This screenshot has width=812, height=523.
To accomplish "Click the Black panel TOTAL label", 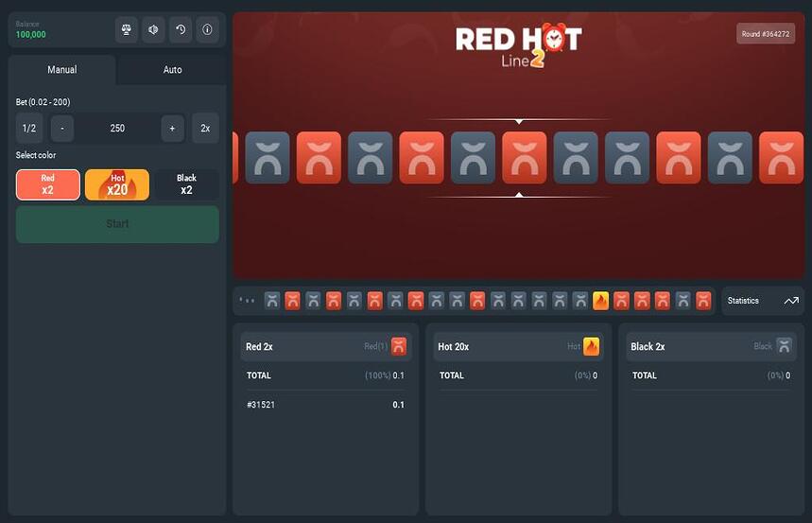I will coord(645,375).
